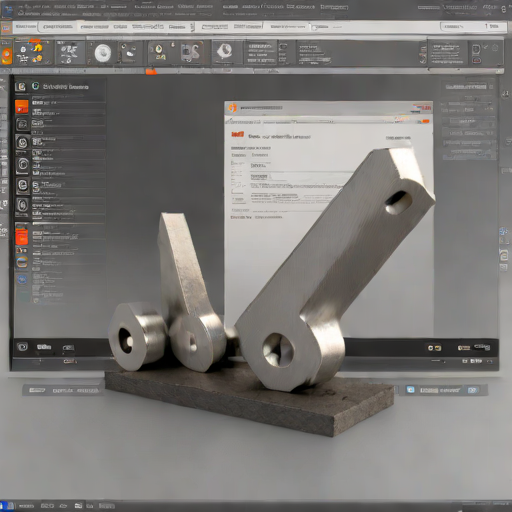Click the blue and yellow round icon in left panel
This screenshot has height=512, width=512.
coord(22,262)
